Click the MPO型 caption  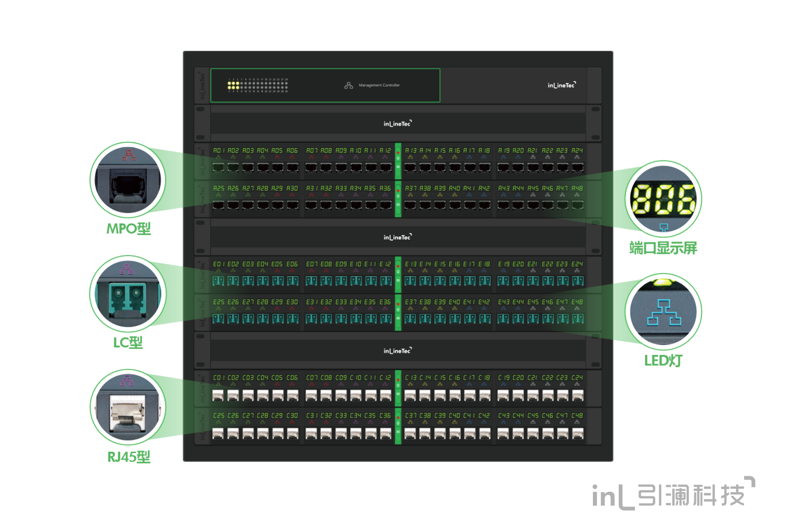(128, 229)
